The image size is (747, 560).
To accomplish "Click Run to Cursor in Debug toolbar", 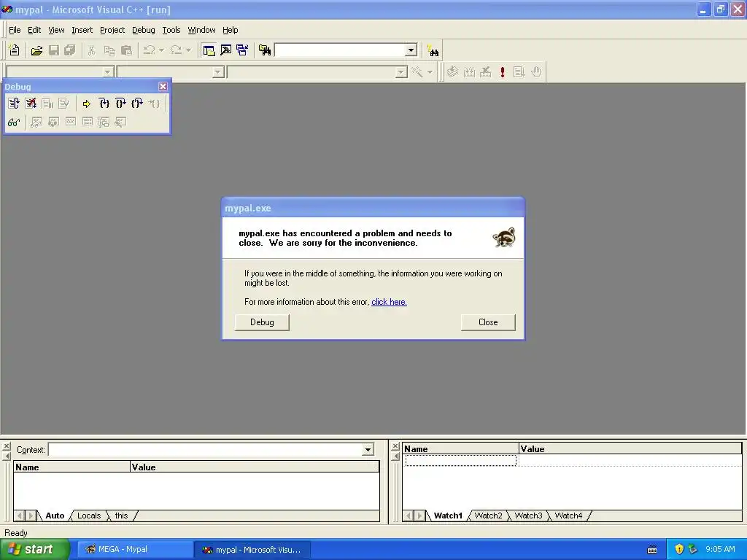I will point(154,104).
